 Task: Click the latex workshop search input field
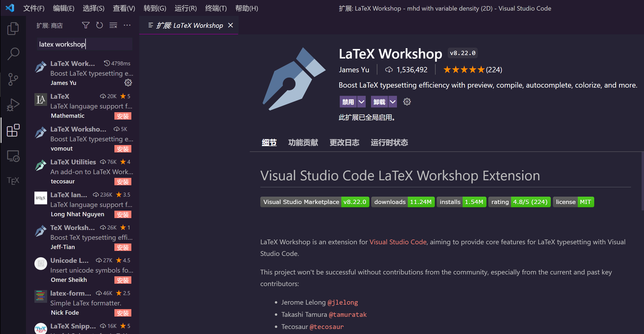click(84, 44)
